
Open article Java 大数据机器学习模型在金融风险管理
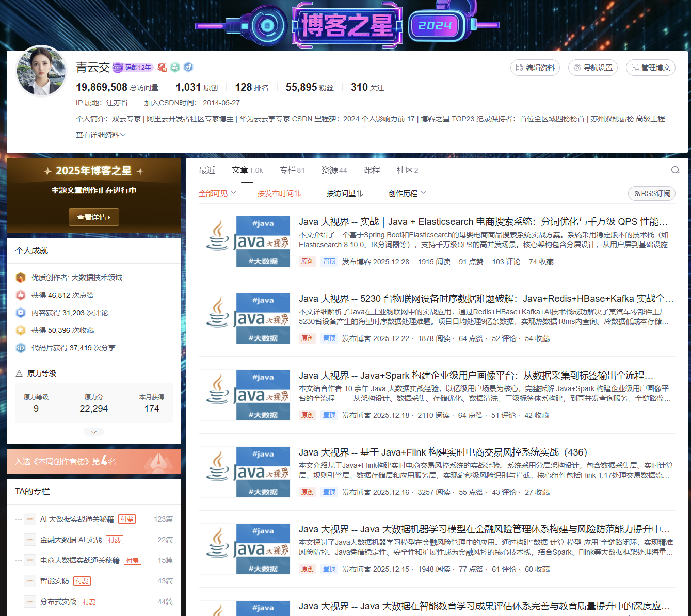click(x=485, y=529)
